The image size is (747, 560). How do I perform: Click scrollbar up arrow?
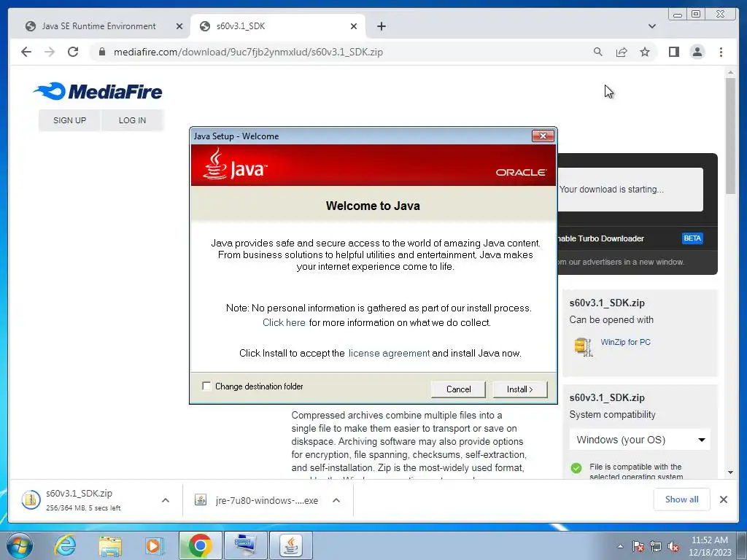click(730, 72)
